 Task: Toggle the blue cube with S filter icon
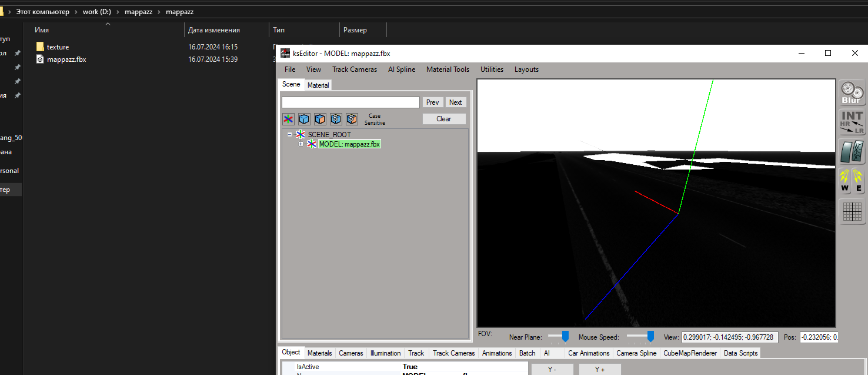pos(336,119)
